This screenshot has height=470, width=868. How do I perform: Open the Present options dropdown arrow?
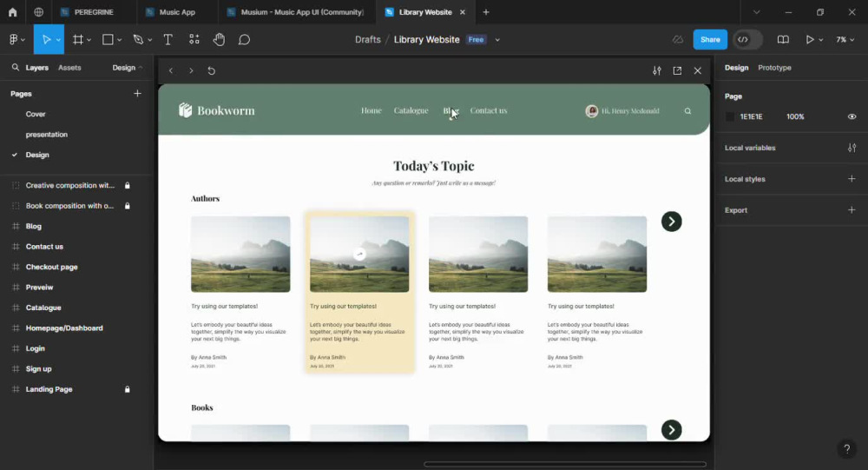pos(820,40)
